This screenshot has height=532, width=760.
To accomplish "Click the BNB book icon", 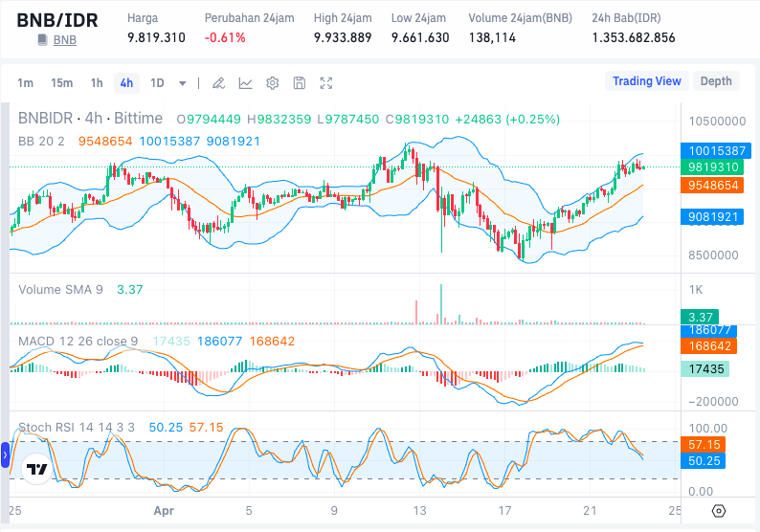I will point(43,40).
